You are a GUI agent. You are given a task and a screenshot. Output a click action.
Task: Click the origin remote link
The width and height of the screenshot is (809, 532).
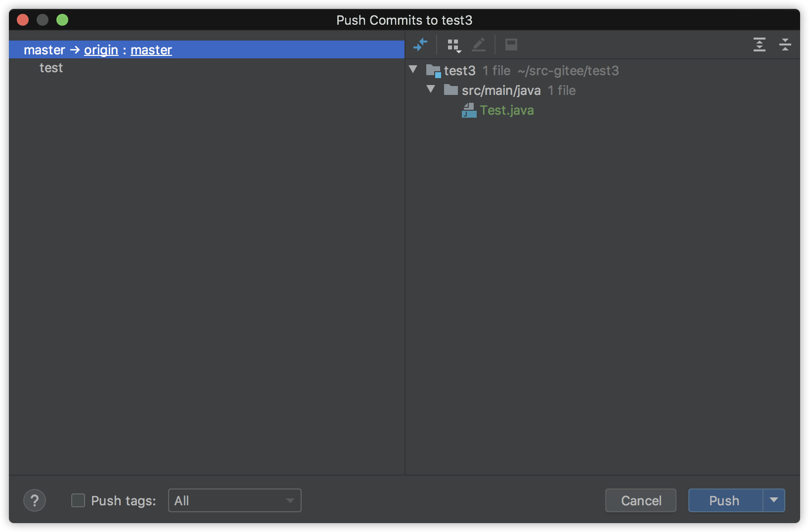(101, 50)
